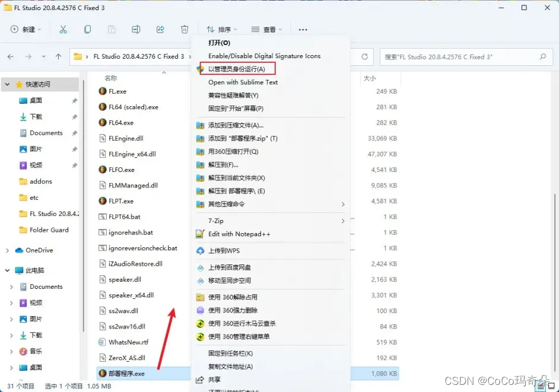
Task: Open the 排序 sort dropdown
Action: pos(221,29)
